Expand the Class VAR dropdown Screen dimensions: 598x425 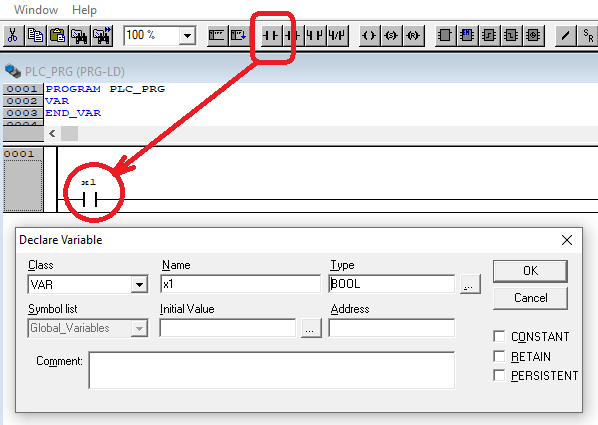139,285
